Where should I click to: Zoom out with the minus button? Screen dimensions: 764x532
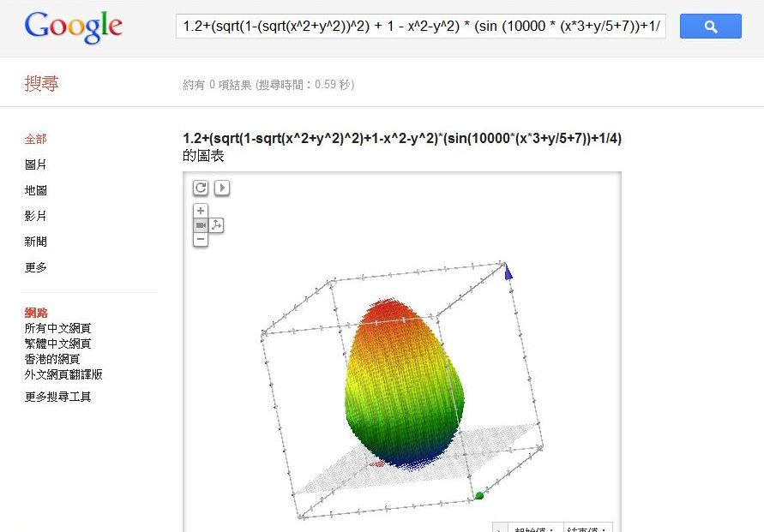[x=201, y=240]
